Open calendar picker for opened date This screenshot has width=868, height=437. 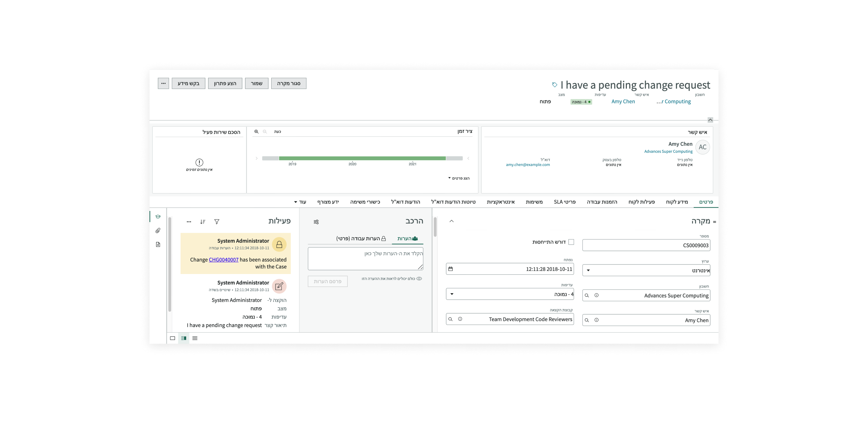tap(451, 269)
